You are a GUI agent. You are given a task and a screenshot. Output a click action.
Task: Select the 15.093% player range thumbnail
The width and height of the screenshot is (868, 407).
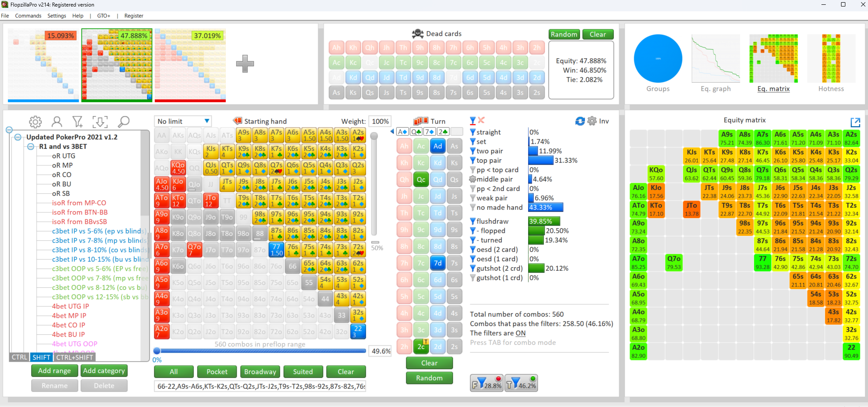pos(44,65)
